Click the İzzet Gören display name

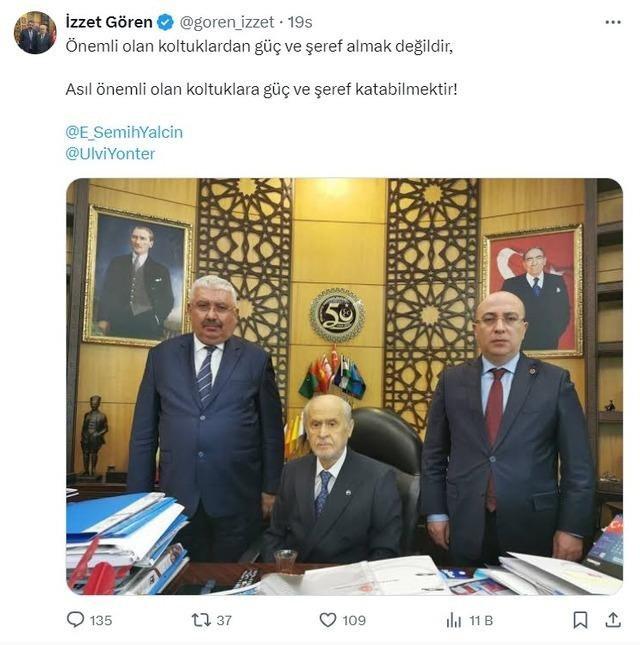coord(109,22)
